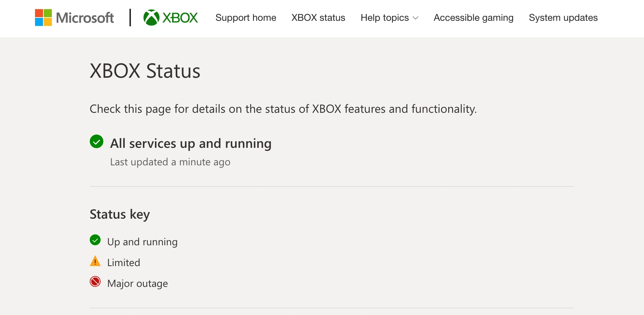Image resolution: width=644 pixels, height=315 pixels.
Task: Go to Support home
Action: [x=246, y=18]
